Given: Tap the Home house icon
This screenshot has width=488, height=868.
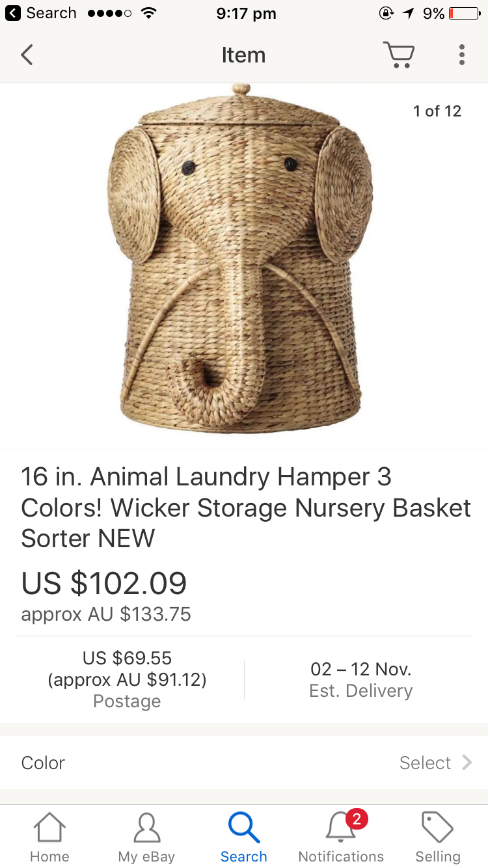Looking at the screenshot, I should pos(49,828).
